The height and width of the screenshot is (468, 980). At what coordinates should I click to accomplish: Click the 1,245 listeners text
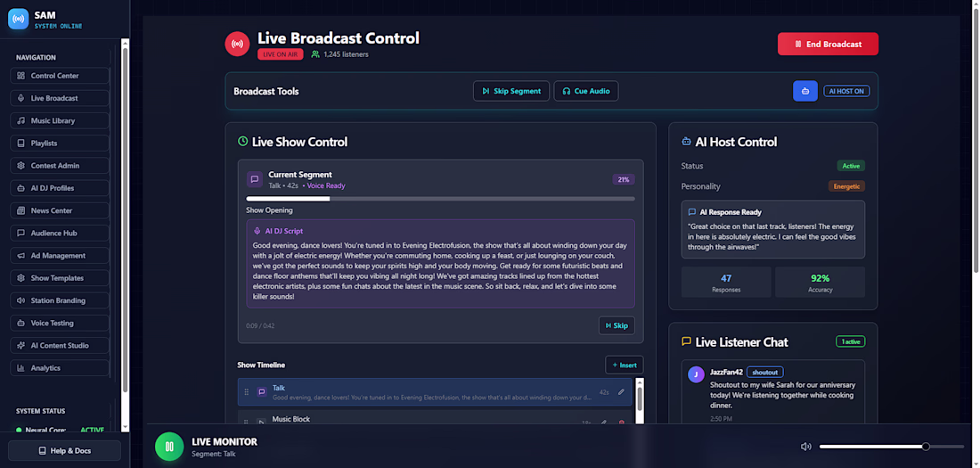tap(346, 54)
